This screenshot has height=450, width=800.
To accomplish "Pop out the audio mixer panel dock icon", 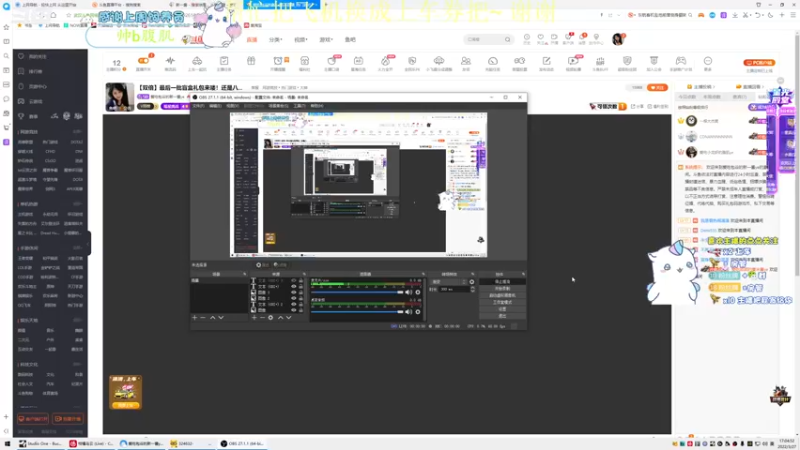I will click(x=423, y=274).
